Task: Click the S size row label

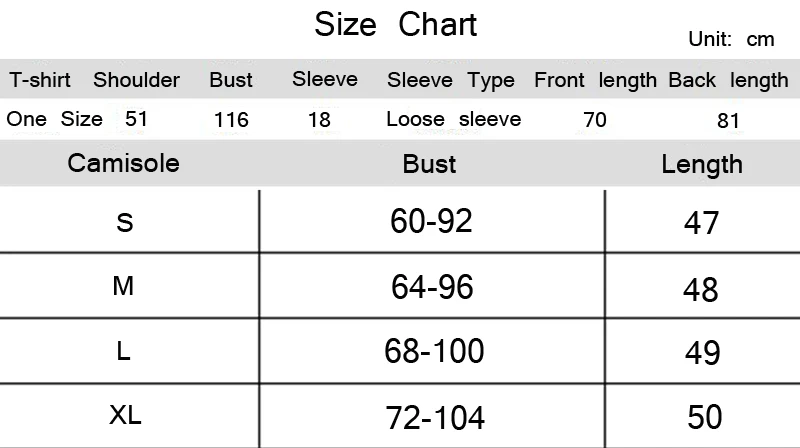Action: pos(125,222)
